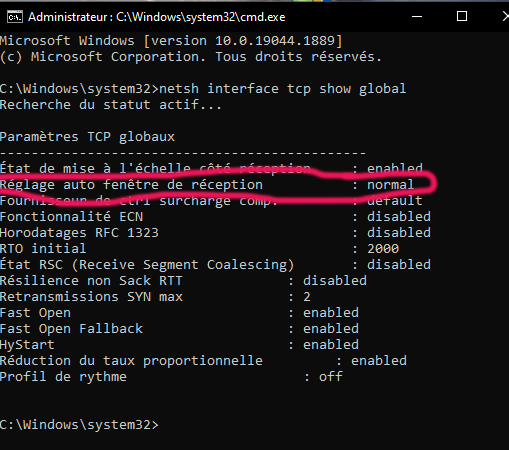Click the title text 'Administrateur : C:\Windows\system32\cmd.exe'

tap(157, 17)
